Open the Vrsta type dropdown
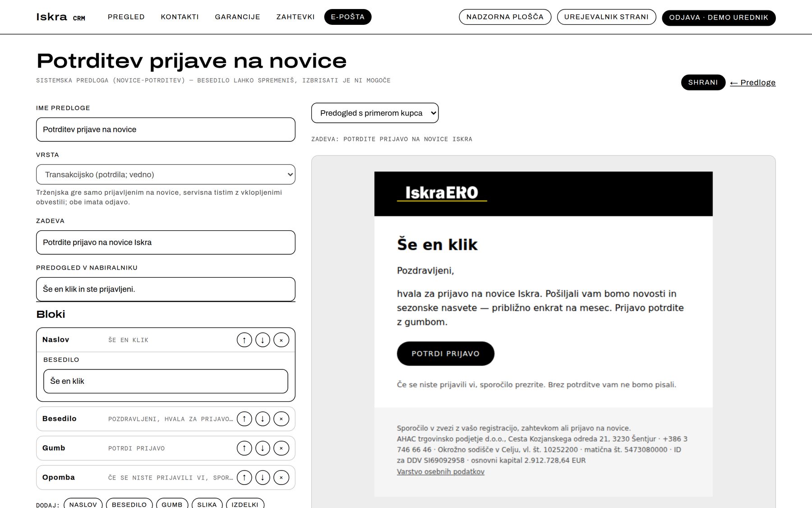This screenshot has height=508, width=812. click(166, 174)
